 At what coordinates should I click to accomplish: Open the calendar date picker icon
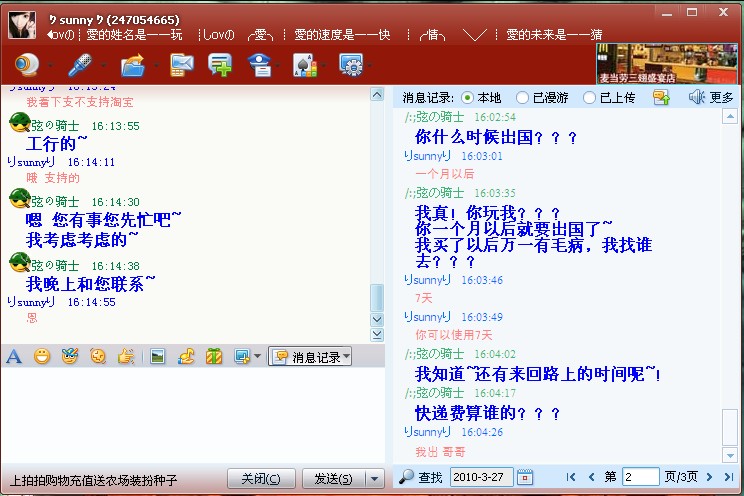click(x=525, y=477)
